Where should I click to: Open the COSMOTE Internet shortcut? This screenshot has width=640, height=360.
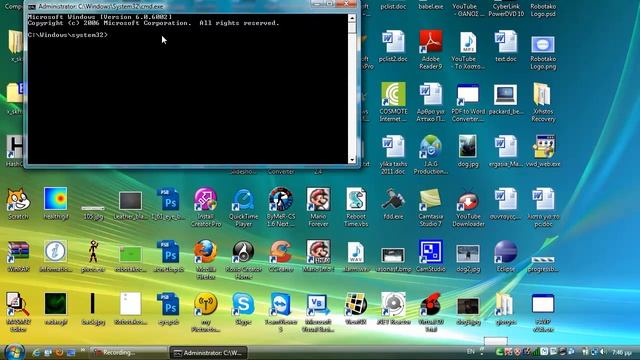click(x=393, y=102)
